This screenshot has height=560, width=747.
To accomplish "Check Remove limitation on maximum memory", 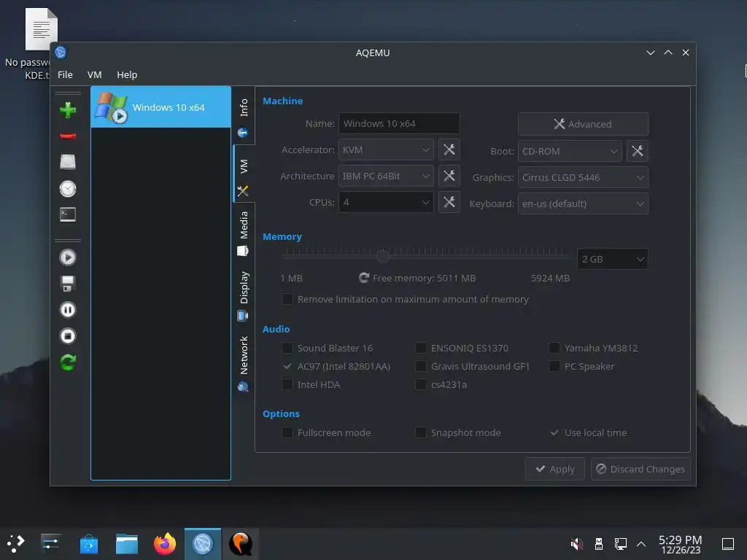I will click(x=287, y=299).
